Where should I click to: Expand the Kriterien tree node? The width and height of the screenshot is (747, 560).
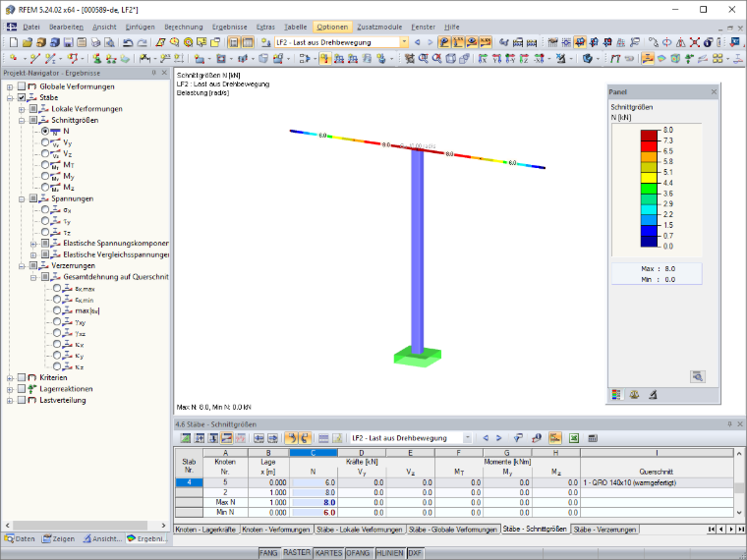coord(10,377)
